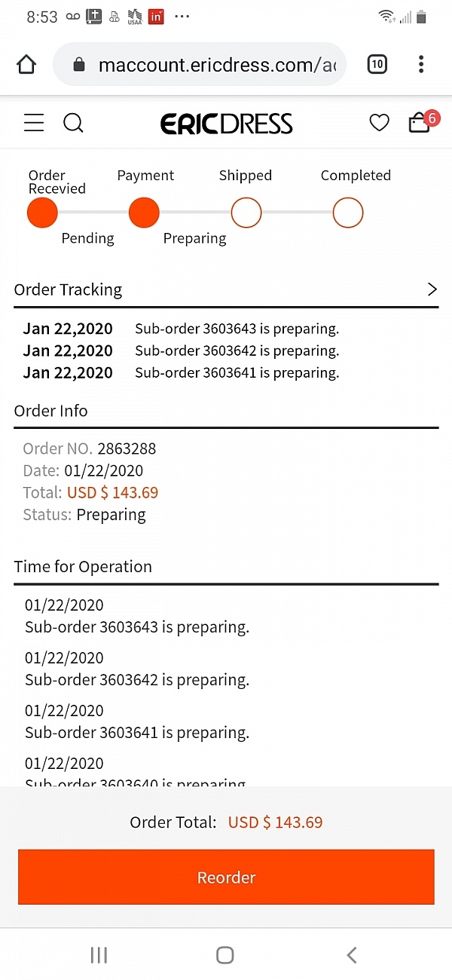Screen dimensions: 452x980
Task: Tap the Reorder button
Action: tap(226, 877)
